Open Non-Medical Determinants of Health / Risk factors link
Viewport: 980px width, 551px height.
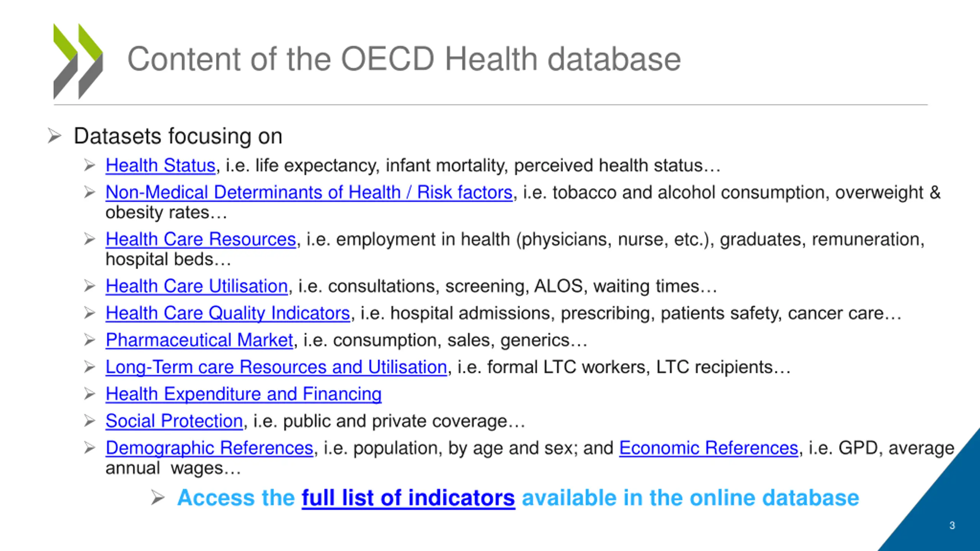[309, 192]
